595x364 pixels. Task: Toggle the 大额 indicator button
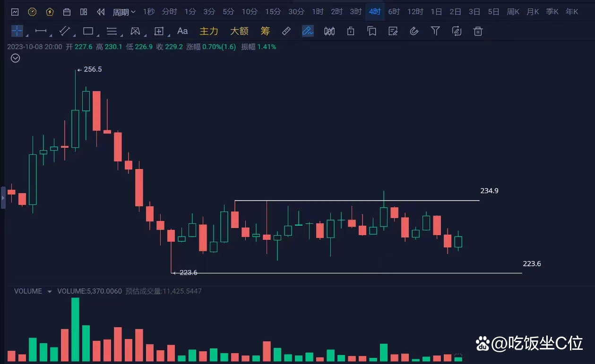click(x=239, y=31)
